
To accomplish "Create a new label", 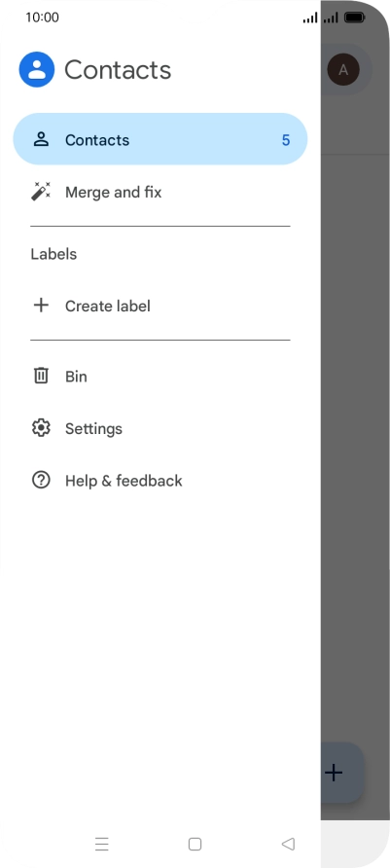I will point(160,306).
